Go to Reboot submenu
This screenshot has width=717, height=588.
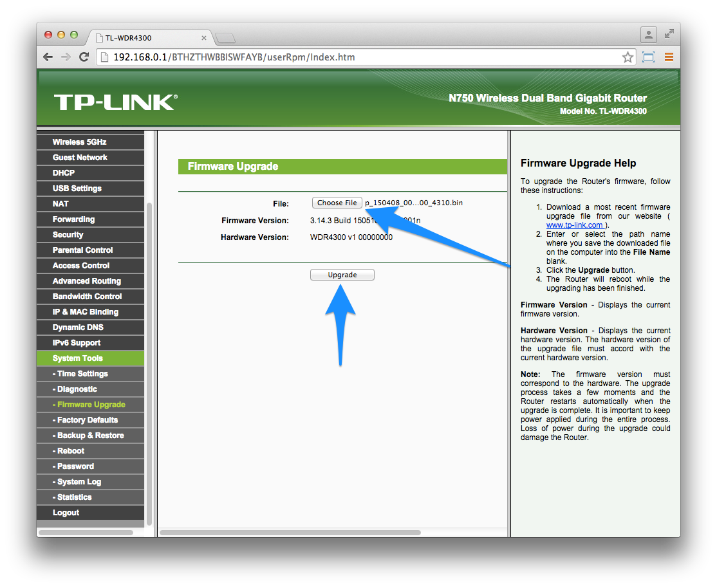(x=91, y=451)
